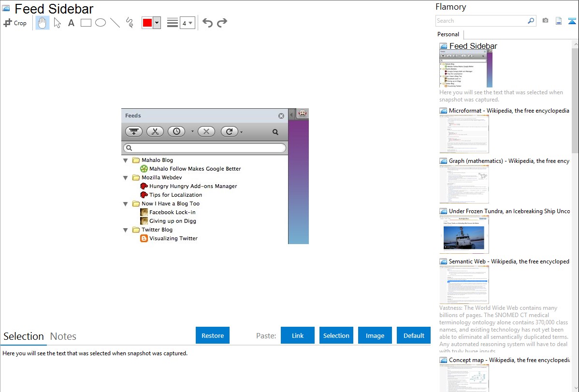Screen dimensions: 579x392
Task: Click the Flamory icon beside Feed Sidebar heading
Action: click(x=6, y=8)
